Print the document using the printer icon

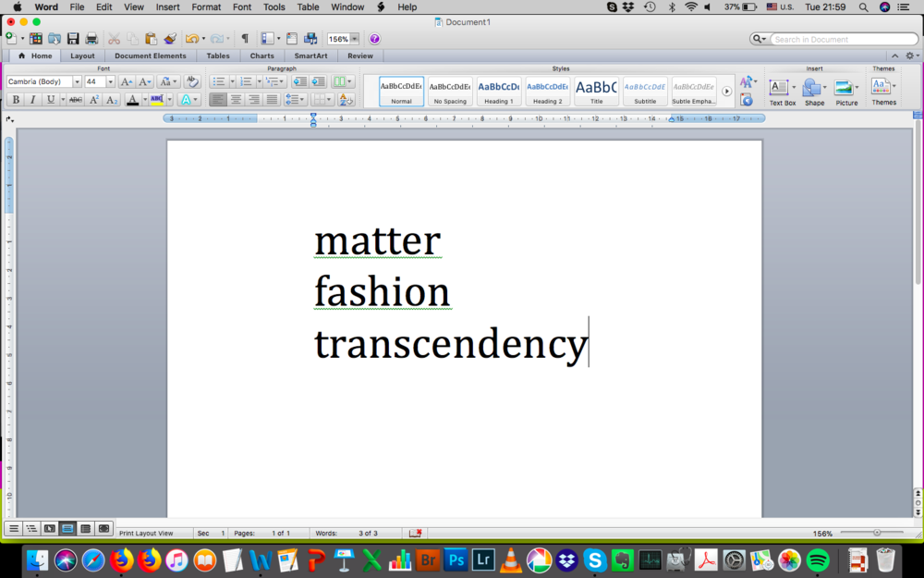coord(91,39)
